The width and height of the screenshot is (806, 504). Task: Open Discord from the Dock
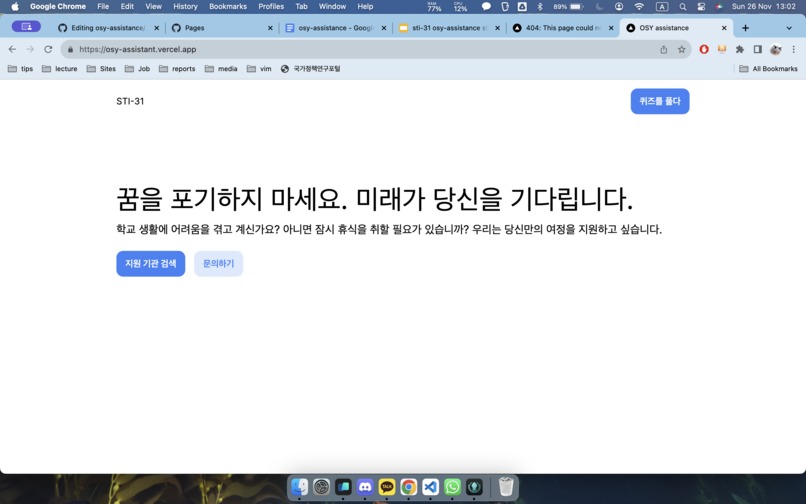click(x=365, y=486)
